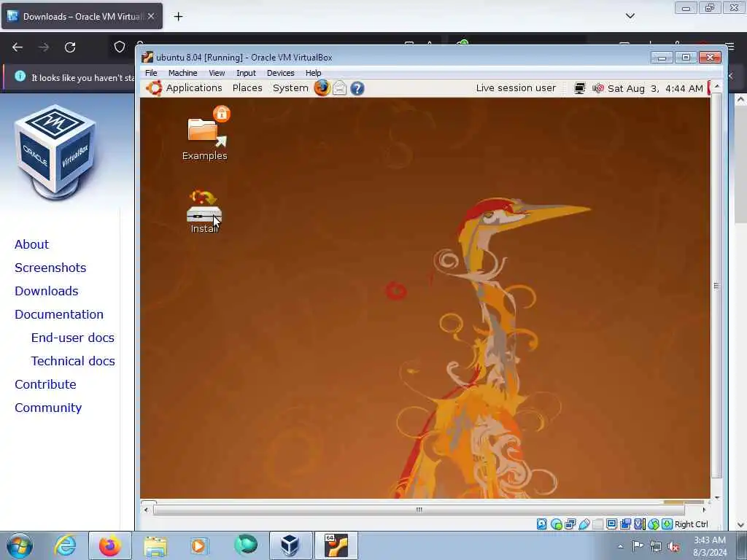Open the Documentation link
This screenshot has width=747, height=560.
tap(59, 314)
